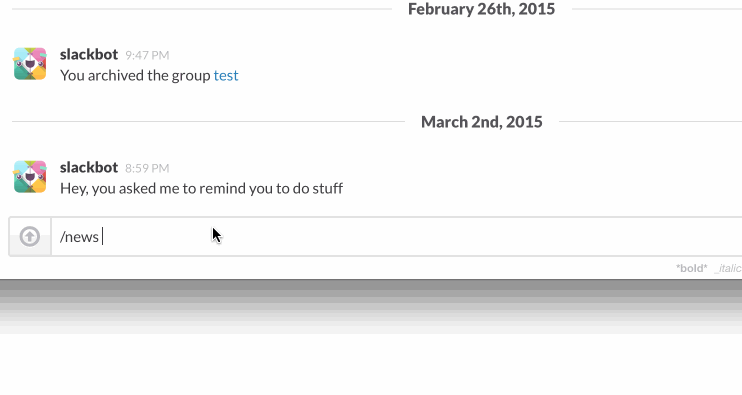Click the 8:59 PM timestamp
742x395 pixels.
click(x=147, y=168)
